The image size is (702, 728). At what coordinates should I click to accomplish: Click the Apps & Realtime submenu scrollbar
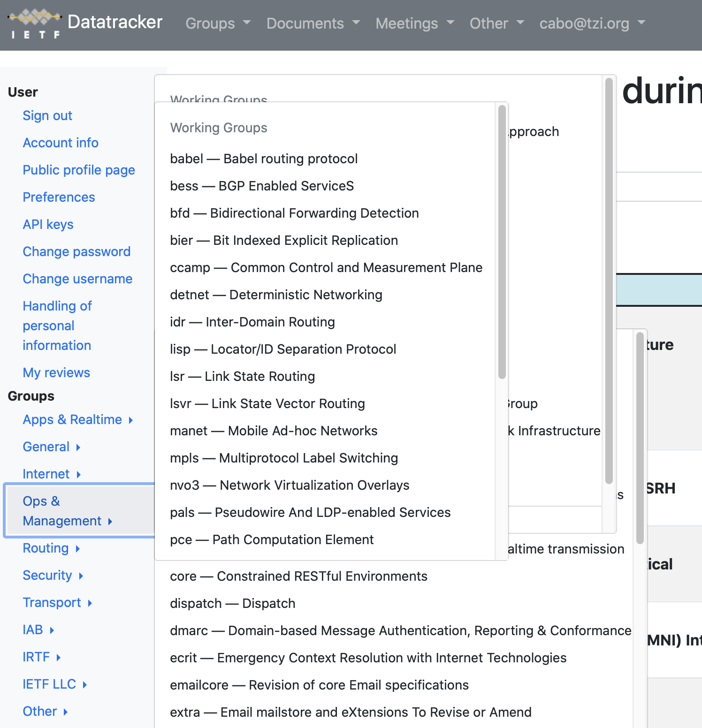pyautogui.click(x=640, y=438)
